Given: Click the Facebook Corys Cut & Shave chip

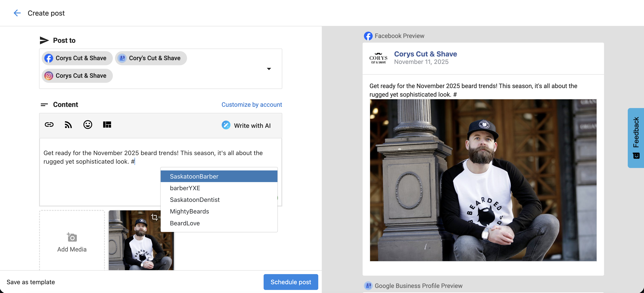Looking at the screenshot, I should pyautogui.click(x=77, y=58).
